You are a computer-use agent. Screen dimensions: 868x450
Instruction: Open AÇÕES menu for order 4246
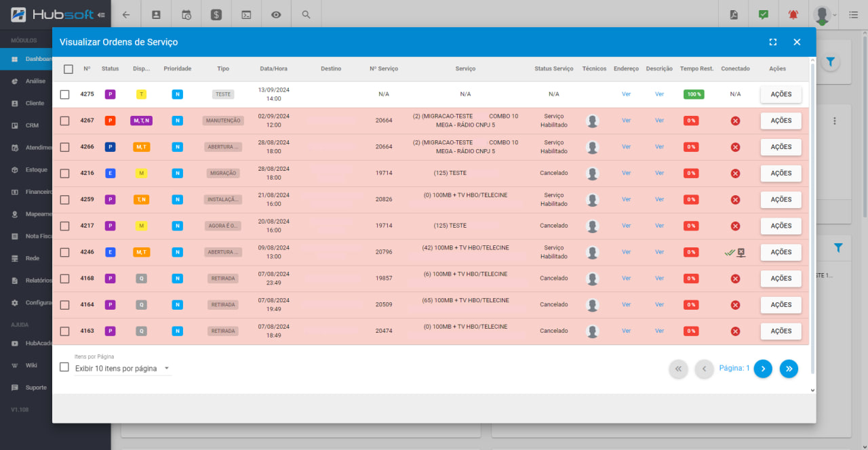(781, 252)
